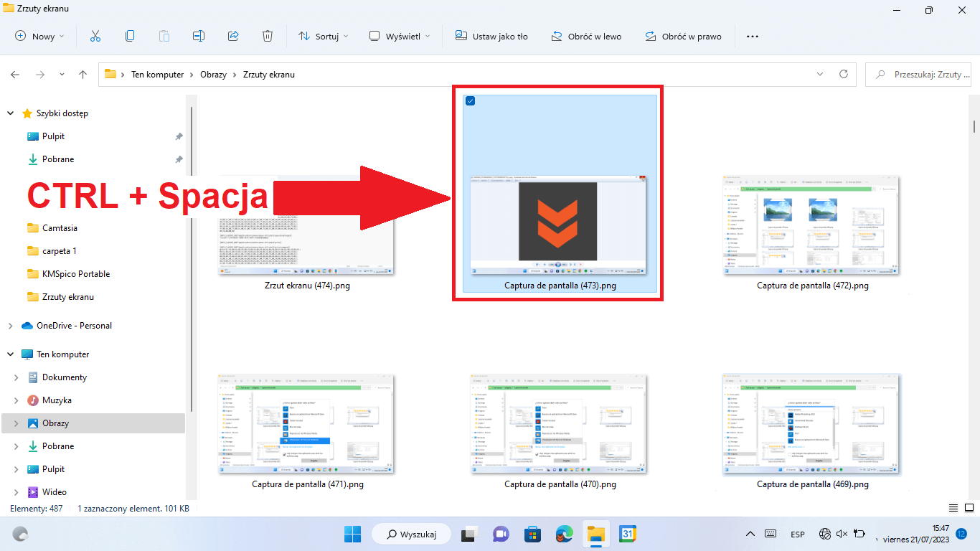Open the Sortuj dropdown
Image resolution: width=980 pixels, height=551 pixels.
324,36
